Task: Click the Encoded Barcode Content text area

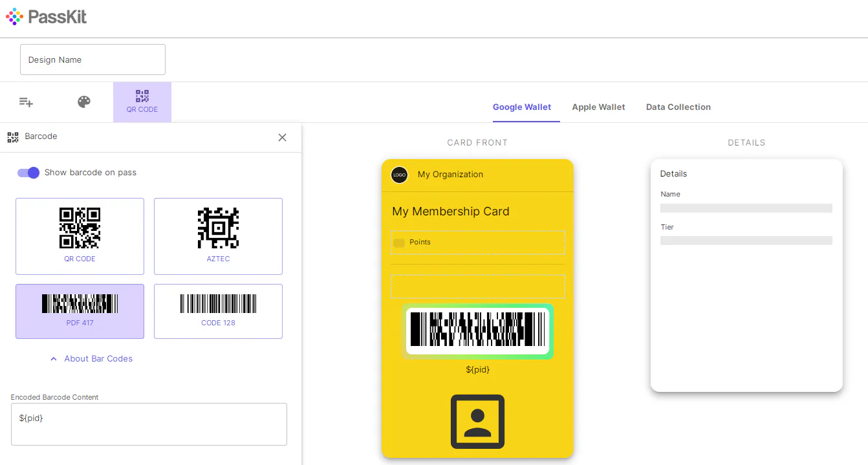Action: (x=149, y=424)
